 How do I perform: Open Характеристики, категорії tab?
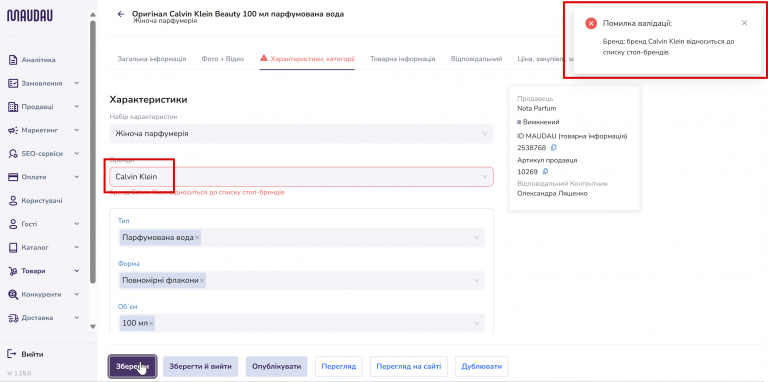click(x=307, y=59)
